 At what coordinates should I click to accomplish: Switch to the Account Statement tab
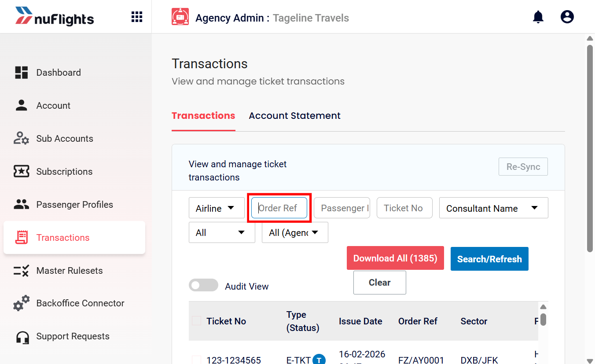coord(294,116)
